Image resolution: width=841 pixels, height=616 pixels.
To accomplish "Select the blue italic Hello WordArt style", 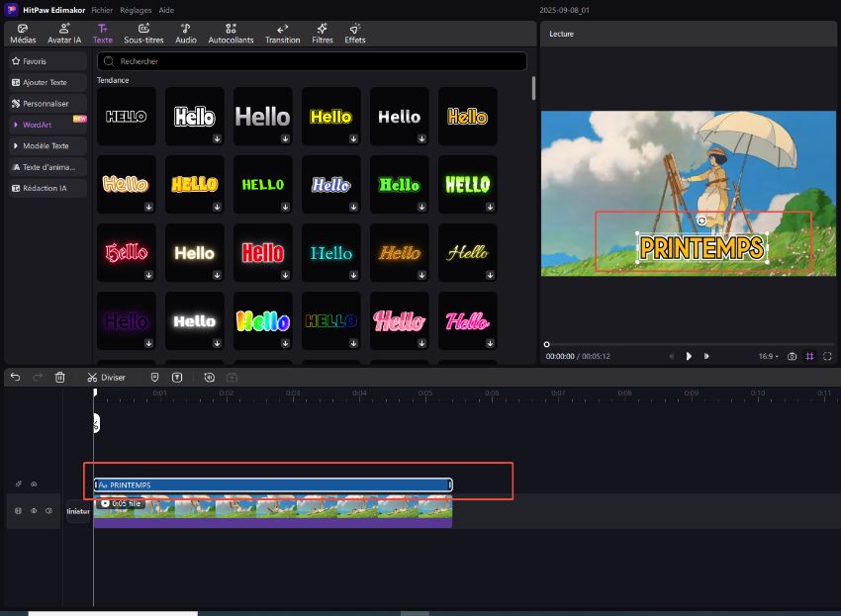I will click(x=330, y=185).
